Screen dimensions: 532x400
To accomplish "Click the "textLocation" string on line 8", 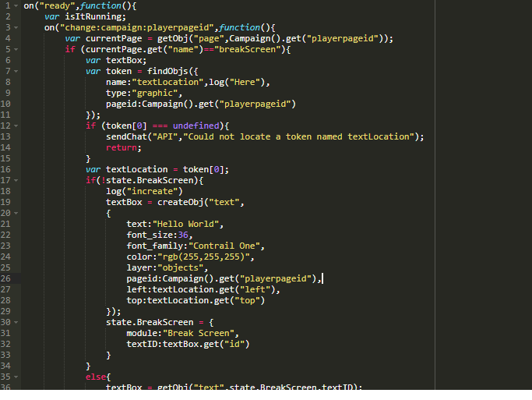I will pos(167,82).
